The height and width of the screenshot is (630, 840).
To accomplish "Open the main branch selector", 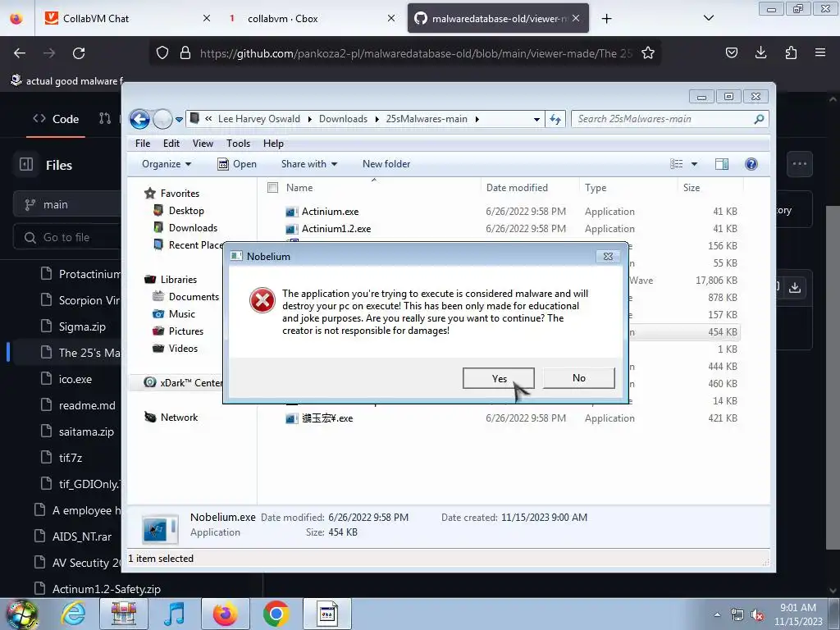I will [68, 204].
